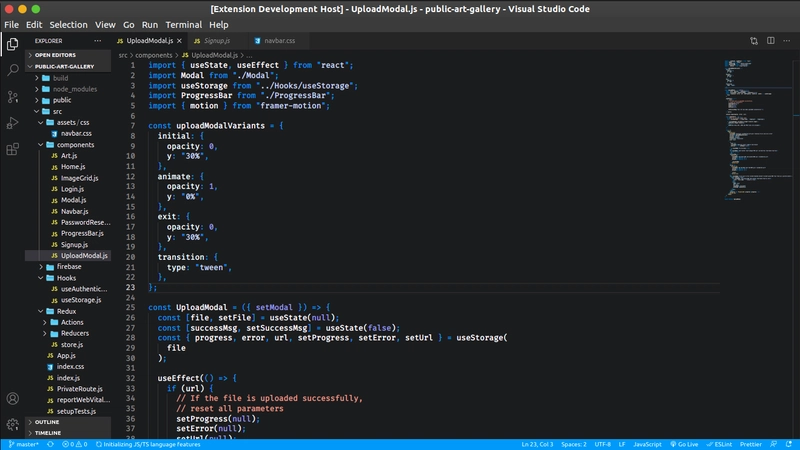This screenshot has height=450, width=800.
Task: Switch to the navbar.css tab
Action: point(280,41)
